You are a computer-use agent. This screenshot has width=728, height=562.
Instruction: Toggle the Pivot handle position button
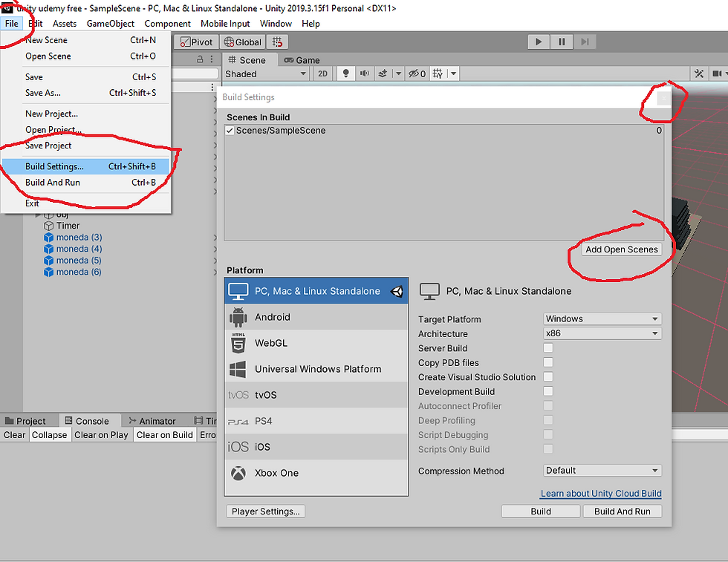196,42
